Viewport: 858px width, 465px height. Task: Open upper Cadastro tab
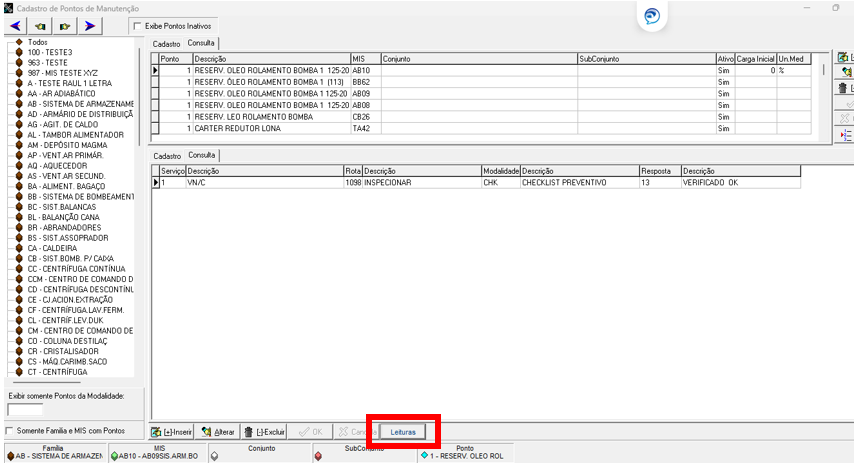(x=166, y=44)
